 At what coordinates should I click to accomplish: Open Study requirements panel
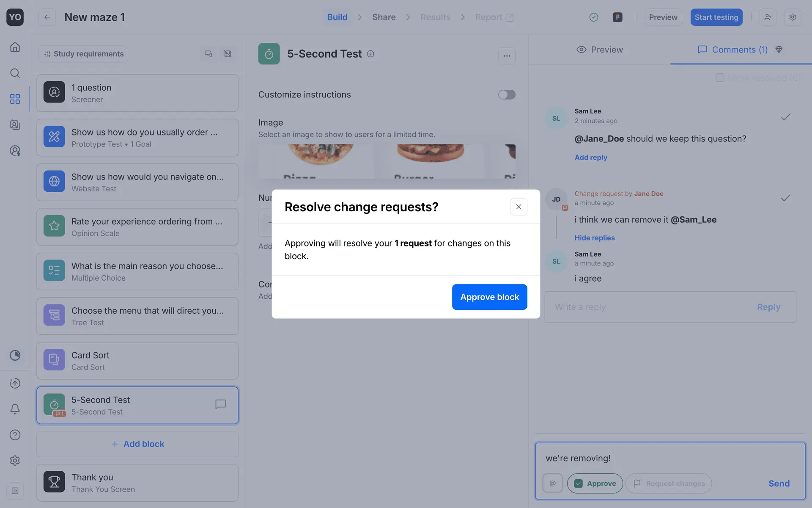coord(84,54)
